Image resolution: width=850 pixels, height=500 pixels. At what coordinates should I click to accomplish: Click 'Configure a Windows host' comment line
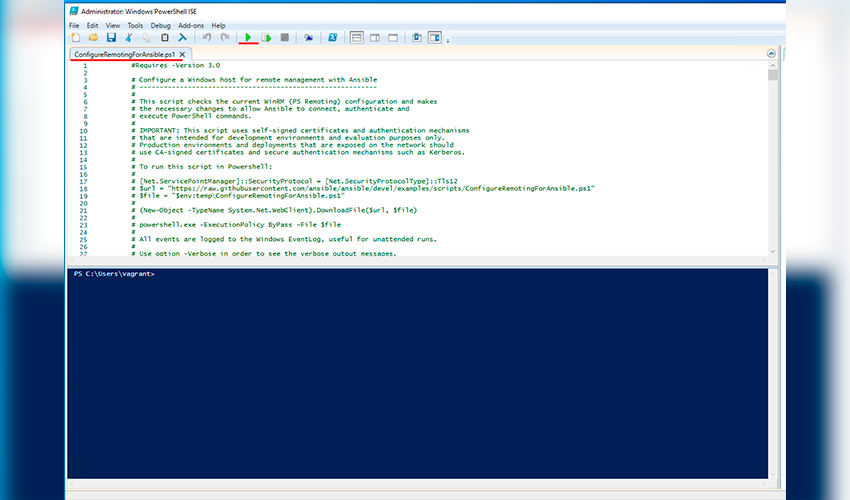pos(254,80)
